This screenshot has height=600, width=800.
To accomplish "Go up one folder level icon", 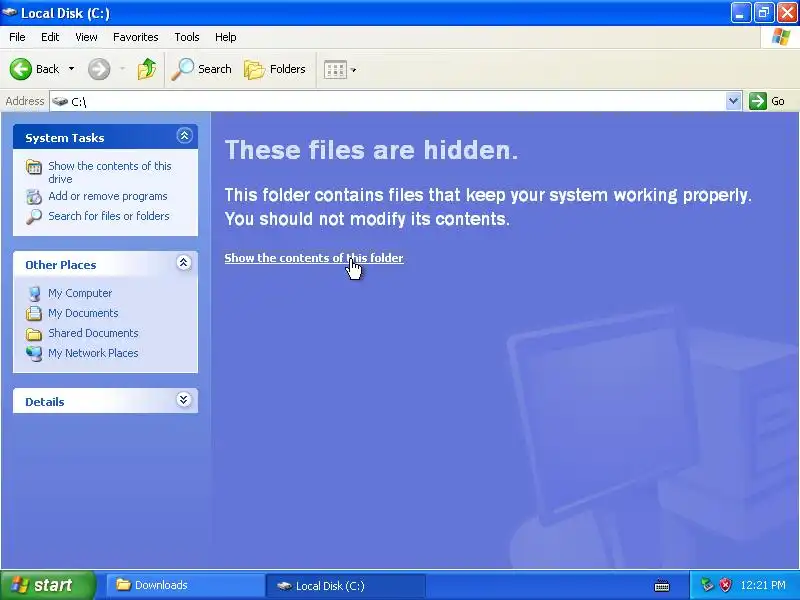I will 147,69.
